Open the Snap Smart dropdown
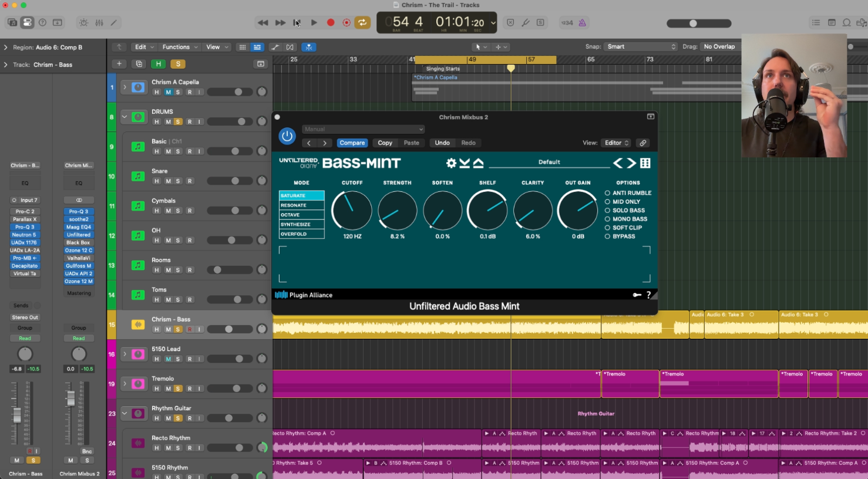Viewport: 868px width, 479px height. pyautogui.click(x=640, y=46)
